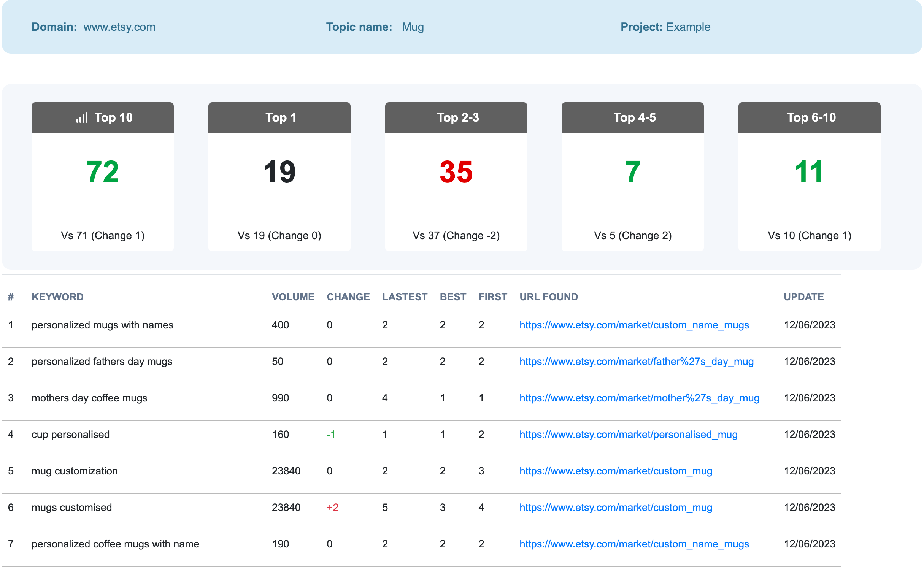This screenshot has height=568, width=924.
Task: Click the URL FOUND column header
Action: [x=549, y=297]
